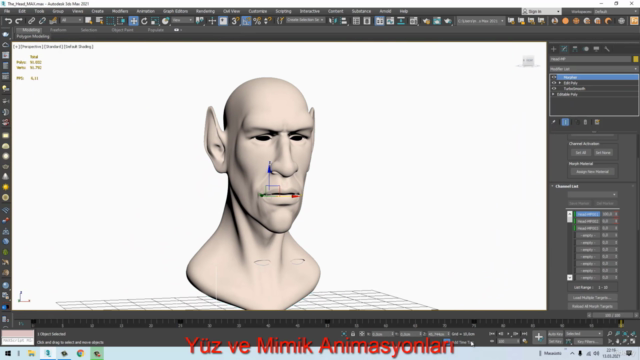This screenshot has width=640, height=360.
Task: Open the selection filter All dropdown
Action: tap(71, 20)
